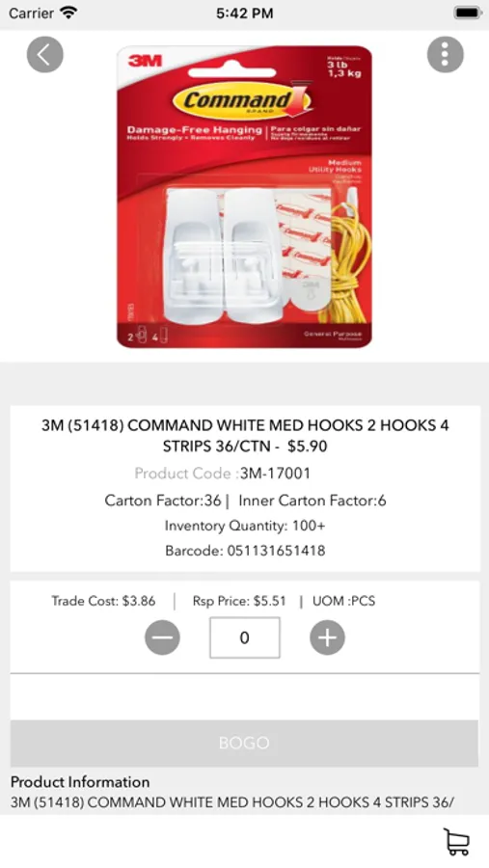This screenshot has width=489, height=868.
Task: Tap the Trade Cost $3.86 label
Action: click(x=103, y=601)
